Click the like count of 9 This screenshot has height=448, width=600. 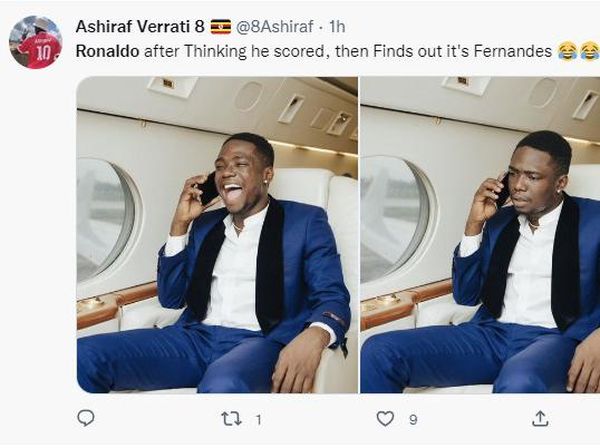coord(413,420)
